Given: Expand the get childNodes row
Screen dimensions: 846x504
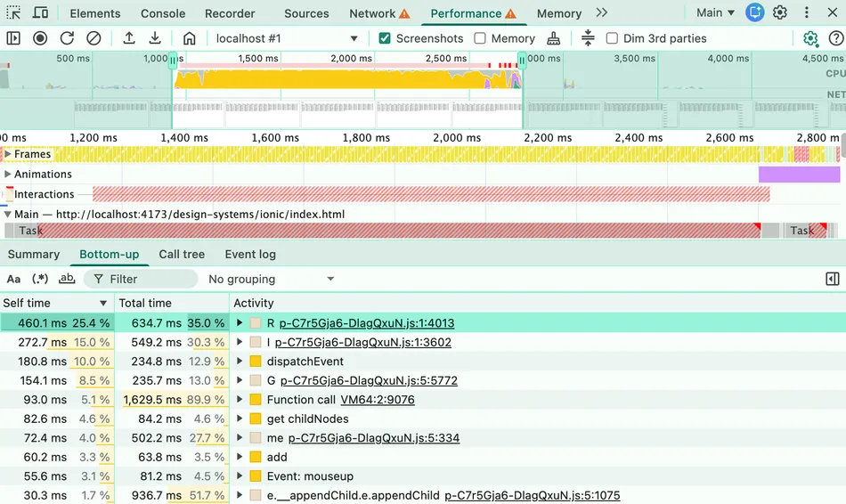Looking at the screenshot, I should pos(240,419).
